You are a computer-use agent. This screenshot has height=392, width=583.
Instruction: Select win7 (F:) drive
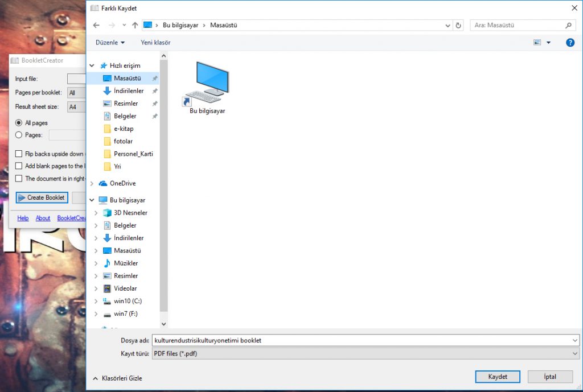126,313
